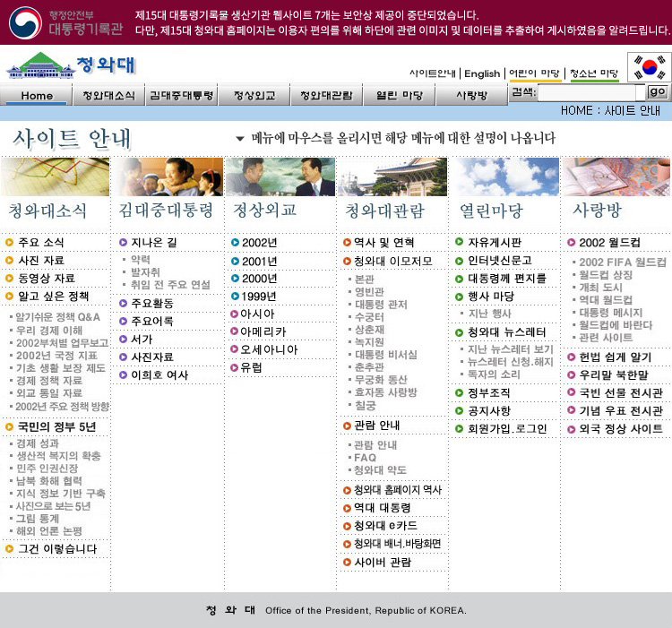Open 오세아니아 region link
Image resolution: width=672 pixels, height=628 pixels.
click(269, 349)
